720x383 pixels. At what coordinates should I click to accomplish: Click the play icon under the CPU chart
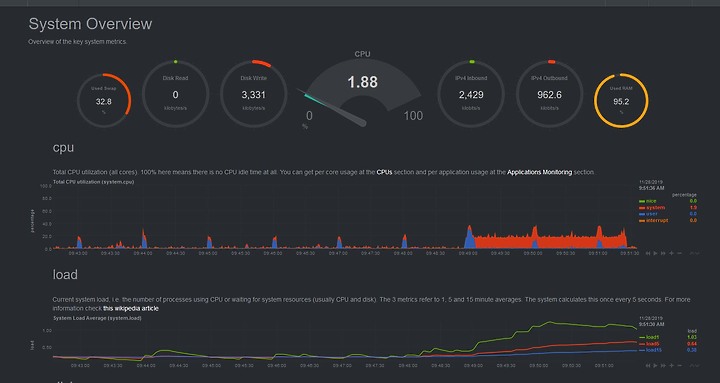tap(655, 253)
